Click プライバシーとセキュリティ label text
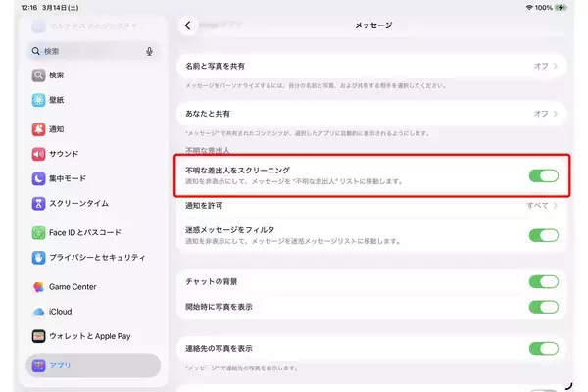Screen dimensions: 588x392 [97, 258]
